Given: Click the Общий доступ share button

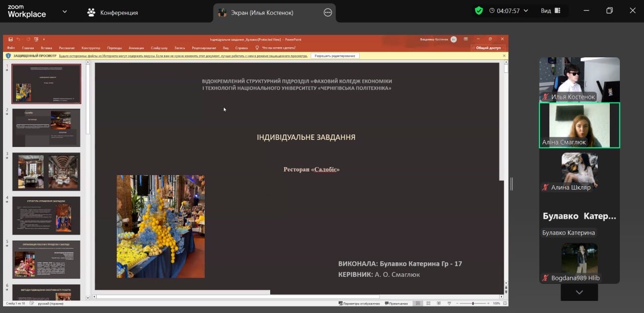Looking at the screenshot, I should coord(488,48).
